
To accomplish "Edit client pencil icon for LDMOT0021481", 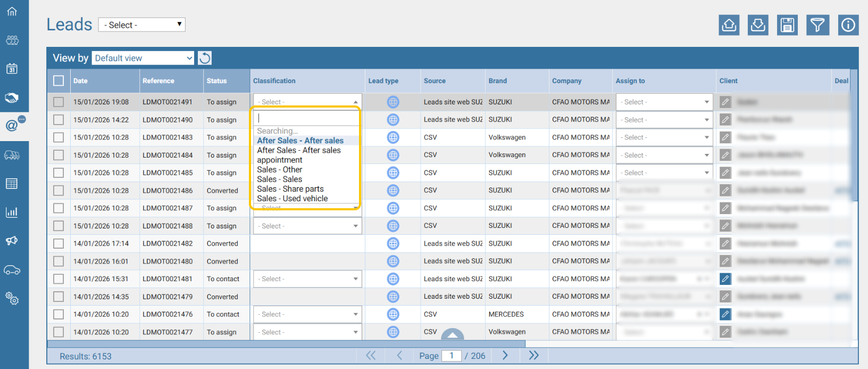I will (725, 278).
